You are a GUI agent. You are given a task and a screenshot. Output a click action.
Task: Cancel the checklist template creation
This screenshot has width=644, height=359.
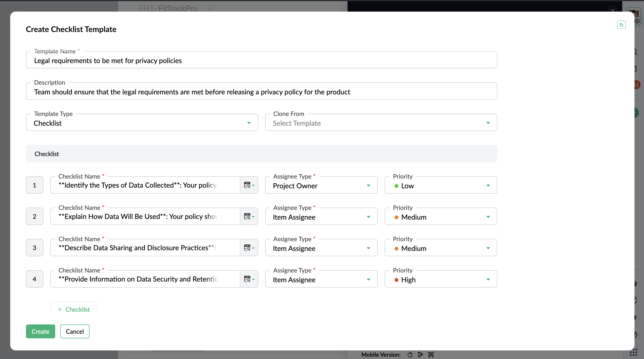pyautogui.click(x=74, y=331)
